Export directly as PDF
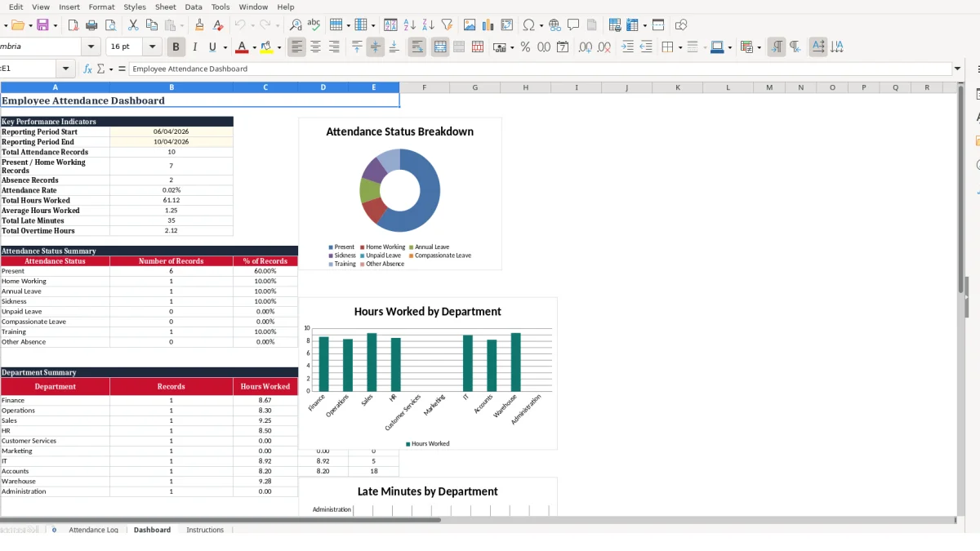Image resolution: width=980 pixels, height=551 pixels. pos(73,25)
